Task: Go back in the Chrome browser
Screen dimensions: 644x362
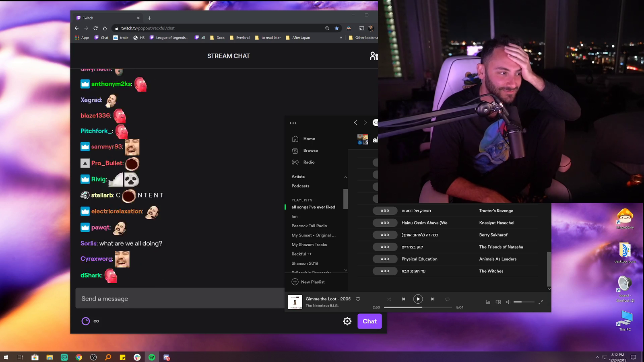Action: 77,28
